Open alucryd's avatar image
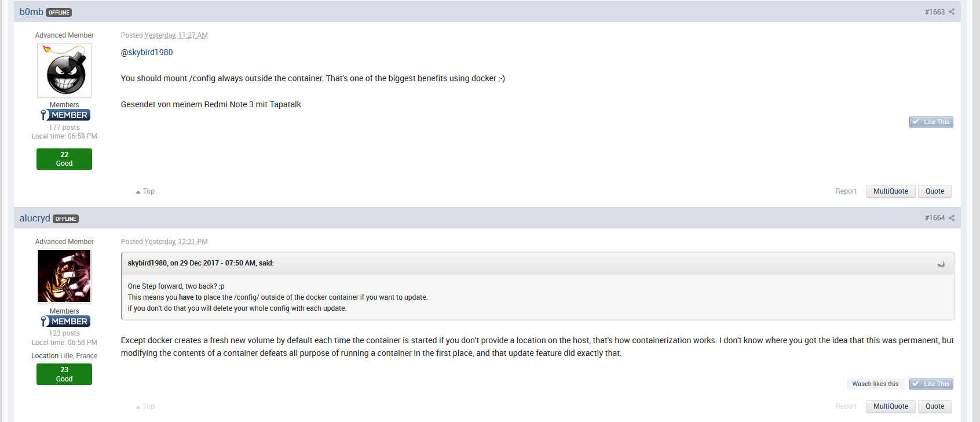This screenshot has height=422, width=980. 64,276
